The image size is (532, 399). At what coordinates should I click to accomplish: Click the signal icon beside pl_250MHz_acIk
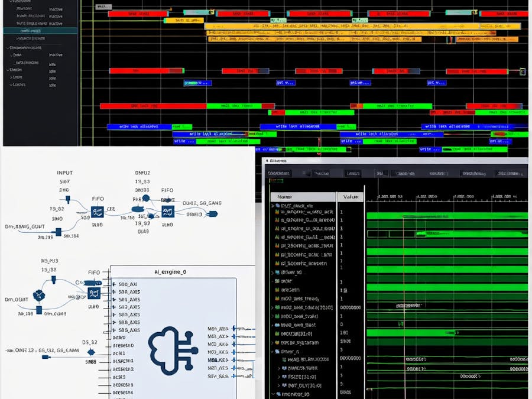[276, 245]
